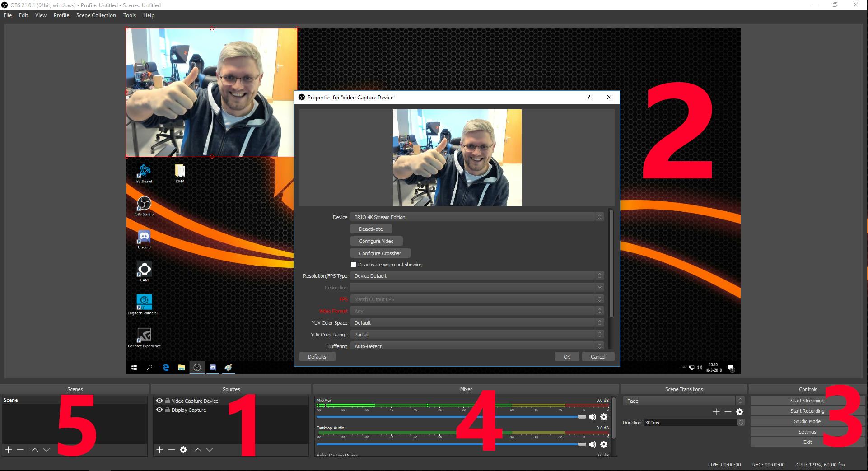
Task: Click the Battle.net icon in the preview
Action: [x=144, y=173]
